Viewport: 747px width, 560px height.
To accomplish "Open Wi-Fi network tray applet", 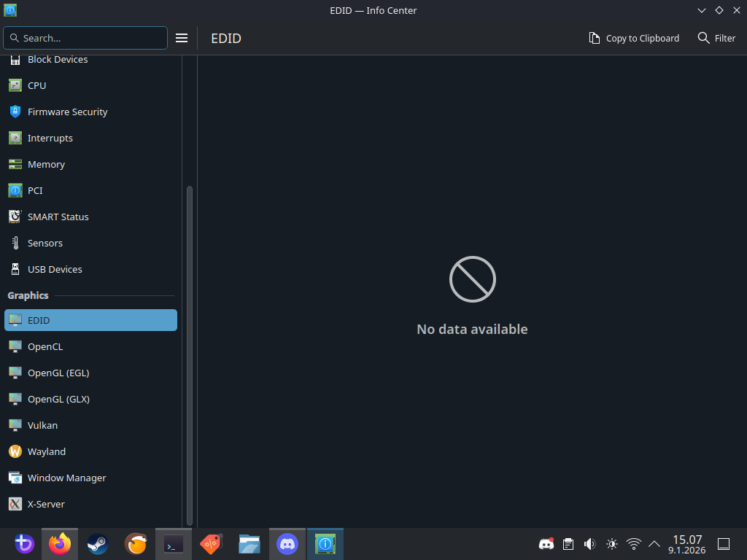I will click(634, 544).
